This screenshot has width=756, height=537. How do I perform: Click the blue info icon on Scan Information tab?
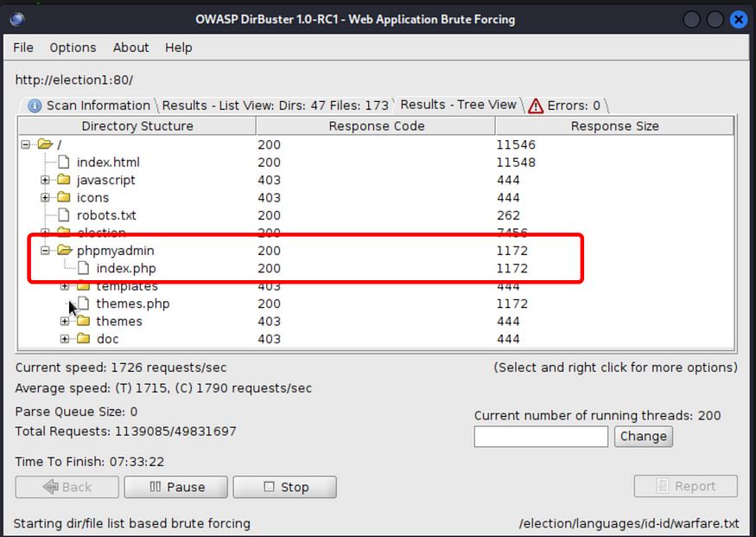coord(35,105)
